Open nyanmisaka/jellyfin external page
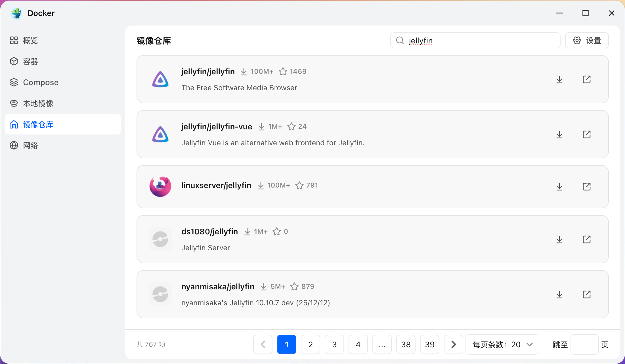 pyautogui.click(x=587, y=294)
